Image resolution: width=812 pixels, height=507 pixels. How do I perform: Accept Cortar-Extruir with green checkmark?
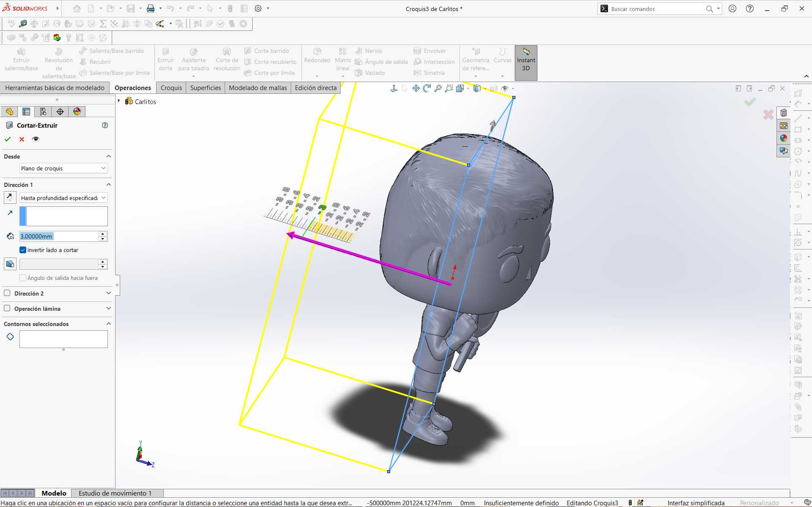[x=8, y=139]
